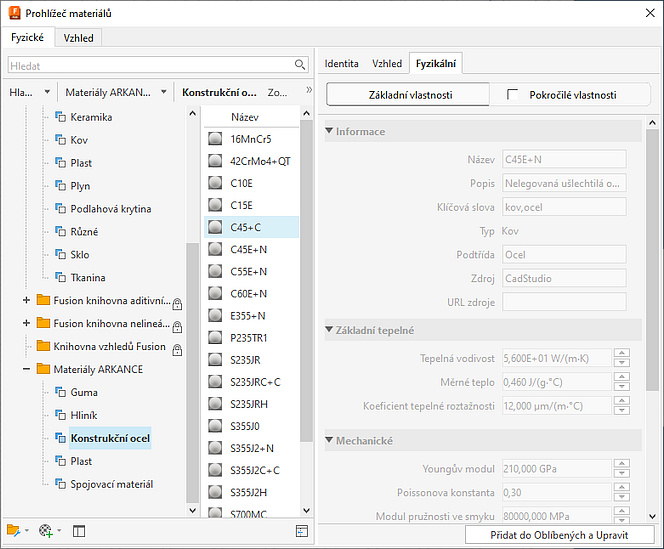Image resolution: width=664 pixels, height=549 pixels.
Task: Click the create new material icon
Action: pos(46,531)
